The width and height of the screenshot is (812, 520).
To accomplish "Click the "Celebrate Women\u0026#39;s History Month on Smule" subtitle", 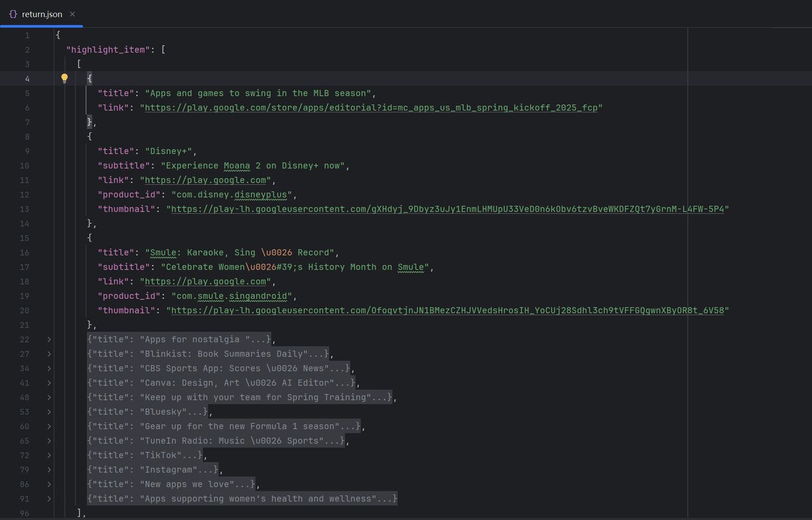I will click(x=295, y=267).
